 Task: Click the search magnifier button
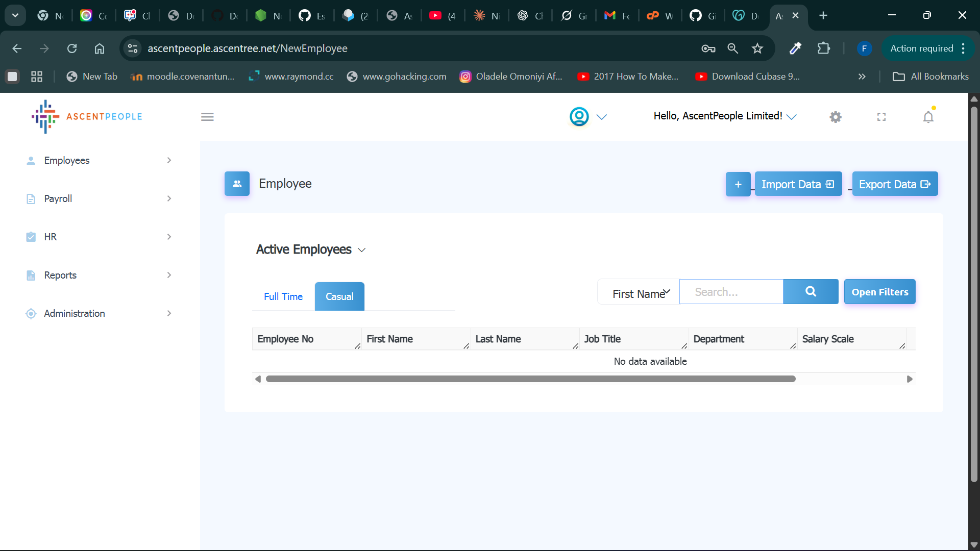point(811,292)
